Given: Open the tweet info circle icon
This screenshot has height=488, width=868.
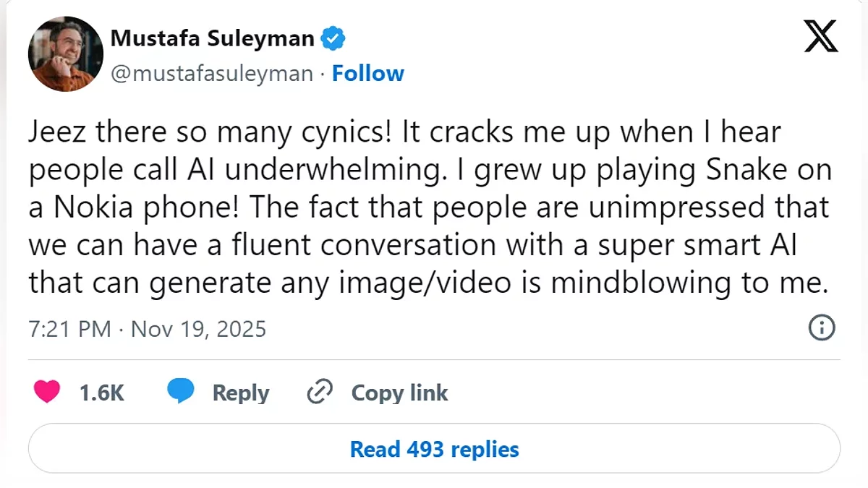Looking at the screenshot, I should (x=821, y=328).
